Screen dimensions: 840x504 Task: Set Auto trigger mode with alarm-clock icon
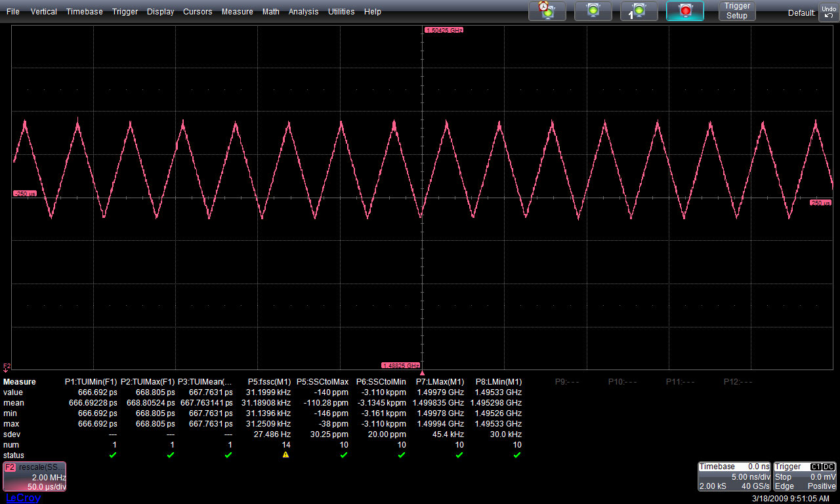coord(547,10)
